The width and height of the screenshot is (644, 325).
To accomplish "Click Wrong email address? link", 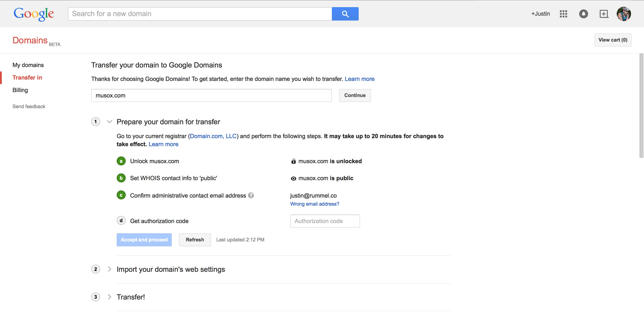I will 314,204.
